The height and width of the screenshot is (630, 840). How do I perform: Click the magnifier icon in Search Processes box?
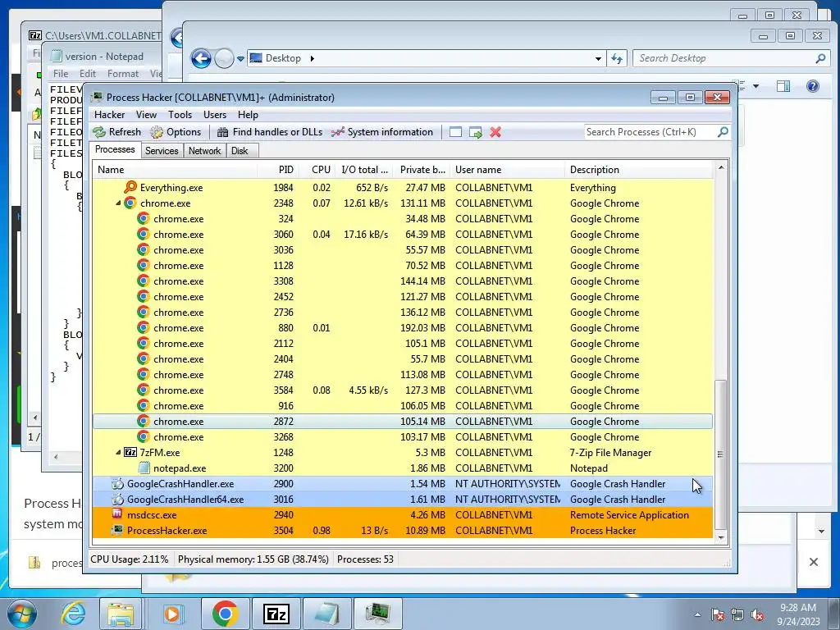(723, 131)
